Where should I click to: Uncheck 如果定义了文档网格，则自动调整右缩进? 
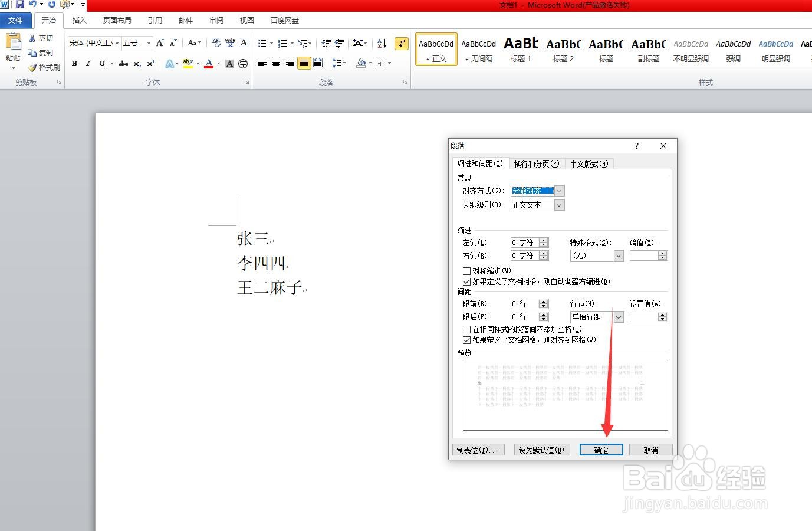[x=466, y=281]
